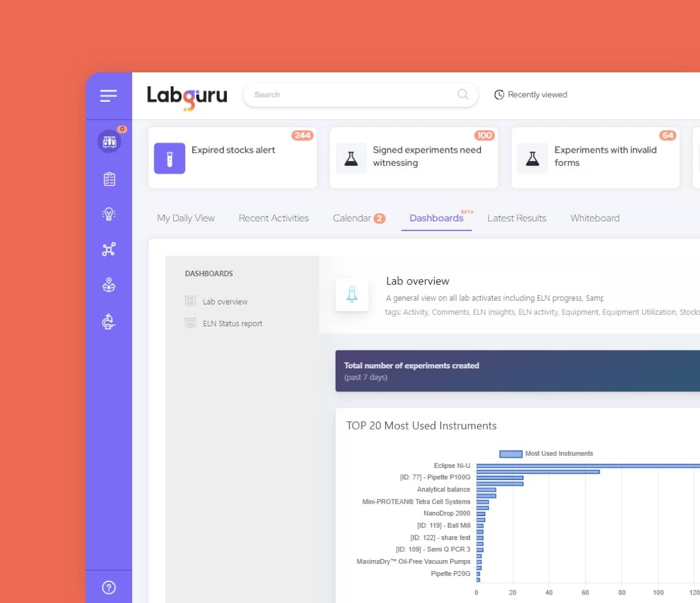Click the Labguru logo
Image resolution: width=700 pixels, height=603 pixels.
tap(187, 97)
